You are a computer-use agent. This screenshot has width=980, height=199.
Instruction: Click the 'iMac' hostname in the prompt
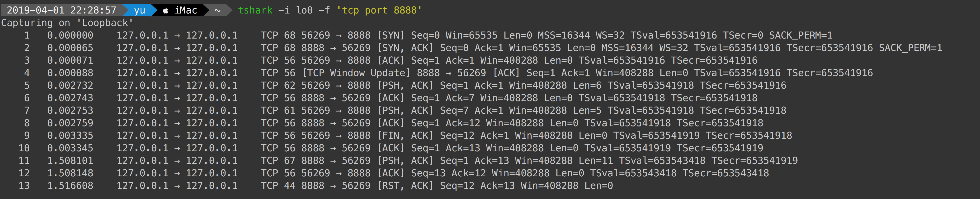click(186, 10)
